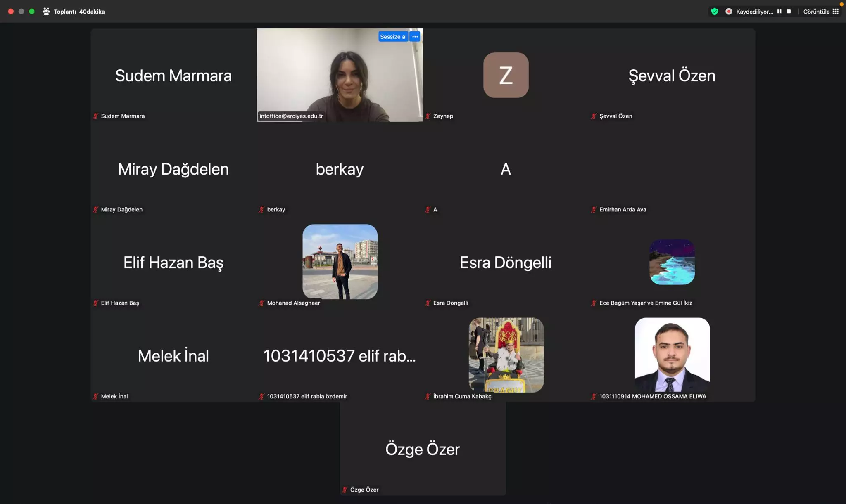Image resolution: width=846 pixels, height=504 pixels.
Task: Click the small Zeynep name label
Action: [443, 116]
